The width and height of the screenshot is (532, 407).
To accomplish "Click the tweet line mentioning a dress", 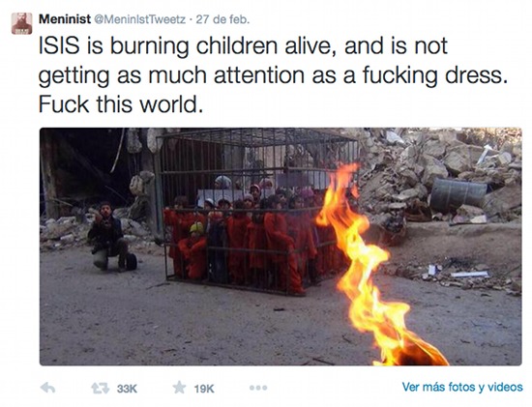I will [273, 75].
